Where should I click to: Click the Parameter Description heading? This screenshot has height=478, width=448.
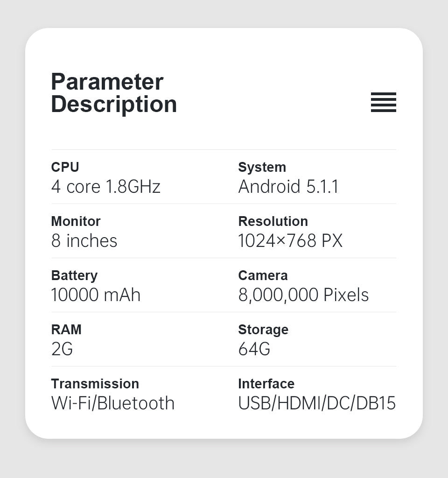[113, 93]
